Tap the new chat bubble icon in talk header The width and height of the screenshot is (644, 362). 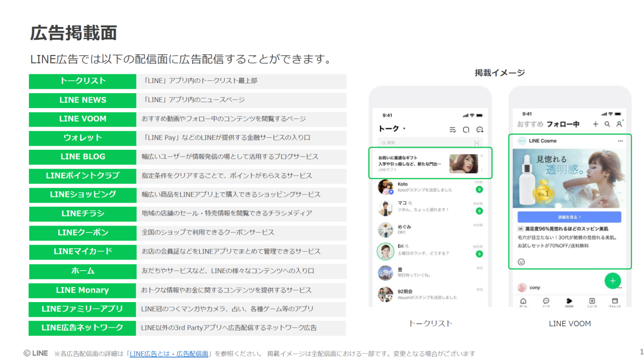point(480,130)
